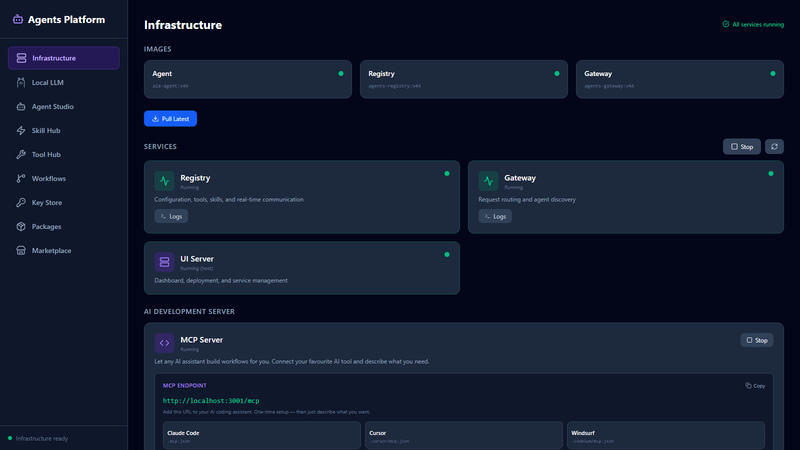
Task: Click the Gateway service pulse icon
Action: 488,181
